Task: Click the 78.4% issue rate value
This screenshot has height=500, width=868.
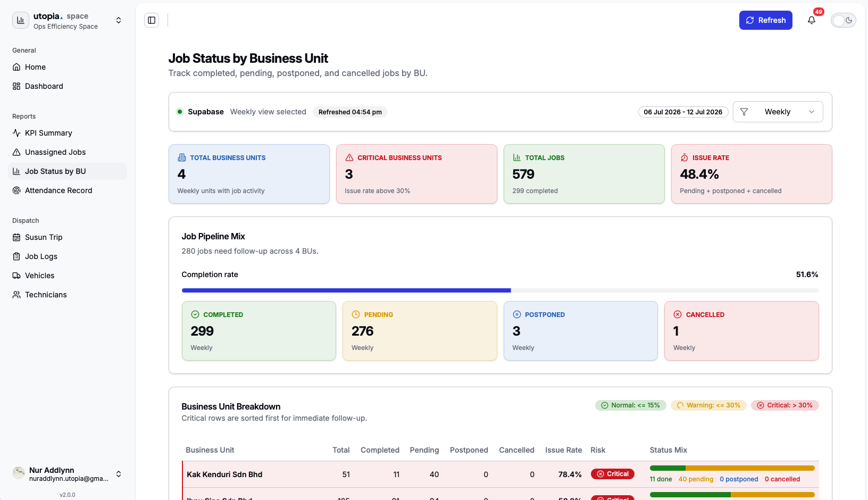Action: coord(570,474)
